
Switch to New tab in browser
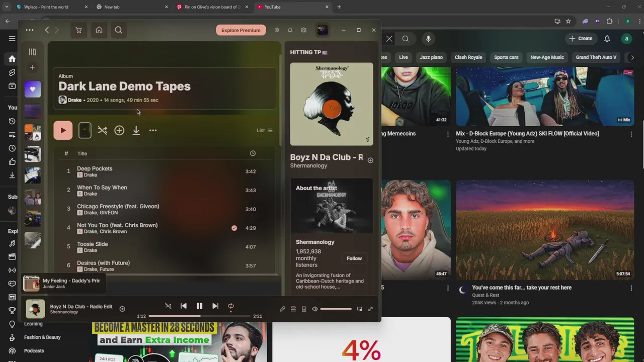click(x=132, y=7)
